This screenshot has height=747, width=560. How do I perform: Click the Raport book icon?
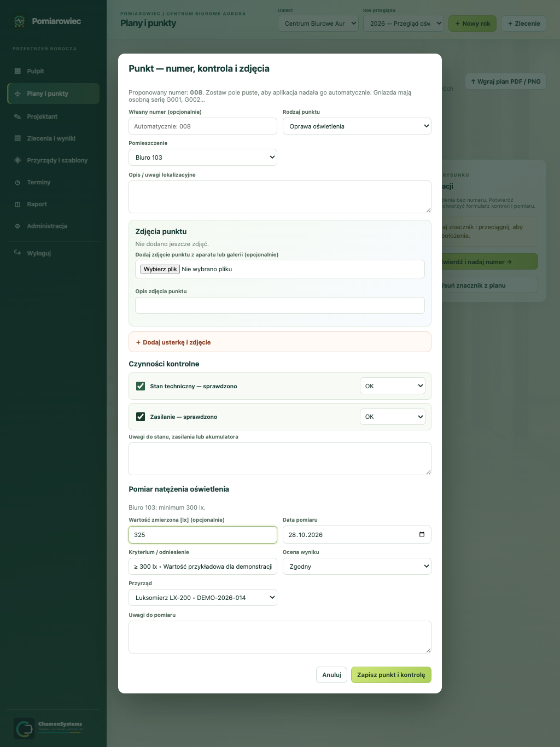pos(17,205)
